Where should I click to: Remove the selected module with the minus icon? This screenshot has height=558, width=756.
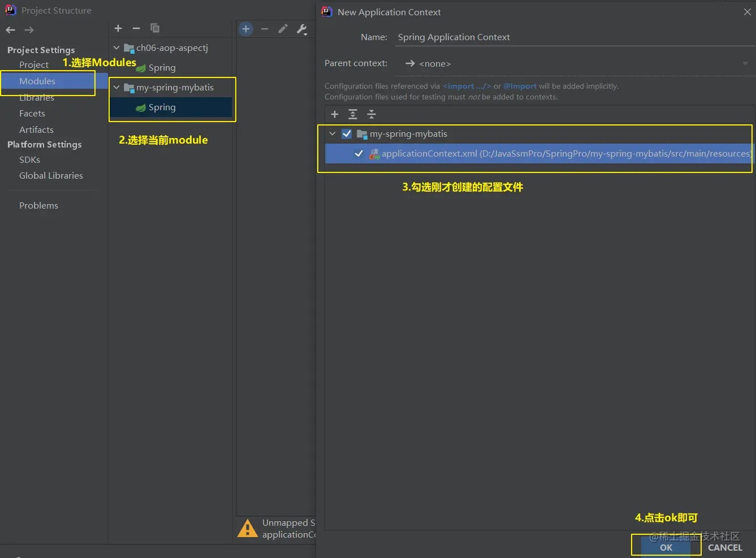click(x=136, y=28)
